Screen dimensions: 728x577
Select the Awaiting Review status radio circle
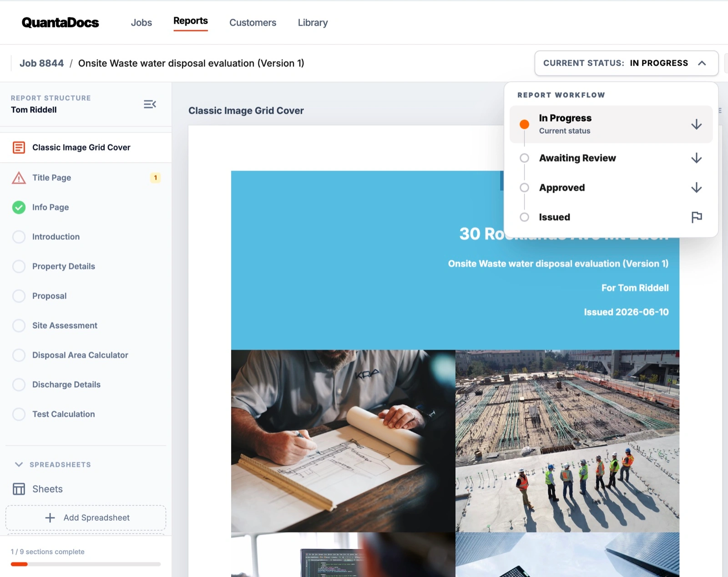click(x=524, y=158)
